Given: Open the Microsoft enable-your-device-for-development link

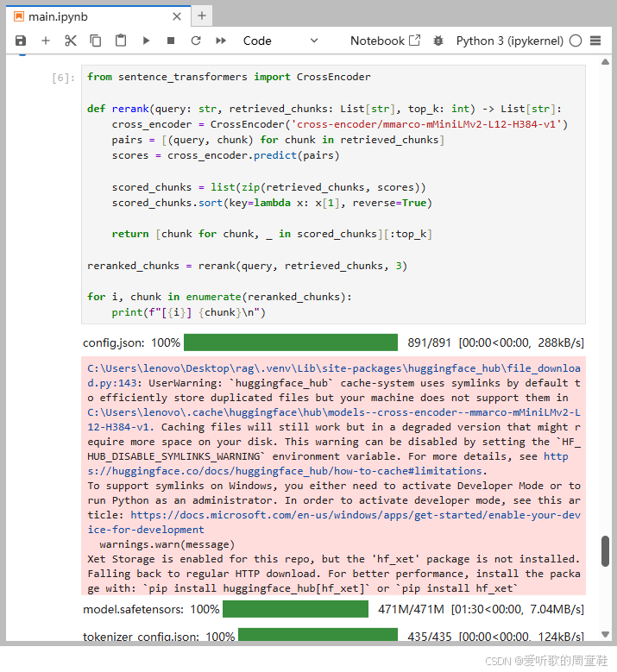Looking at the screenshot, I should [334, 523].
